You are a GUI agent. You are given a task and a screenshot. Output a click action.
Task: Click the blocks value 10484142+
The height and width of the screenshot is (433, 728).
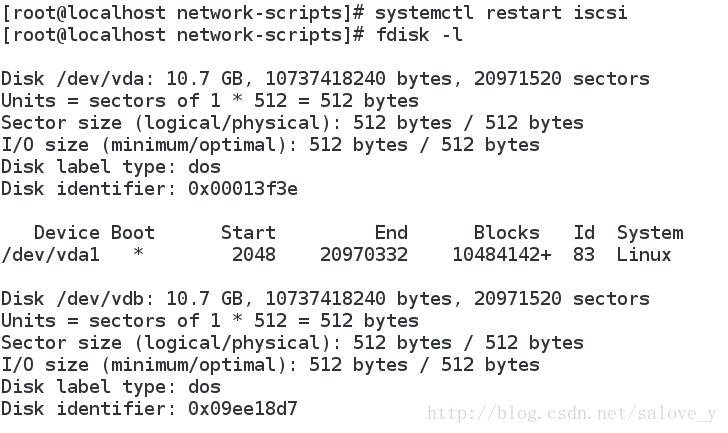501,255
